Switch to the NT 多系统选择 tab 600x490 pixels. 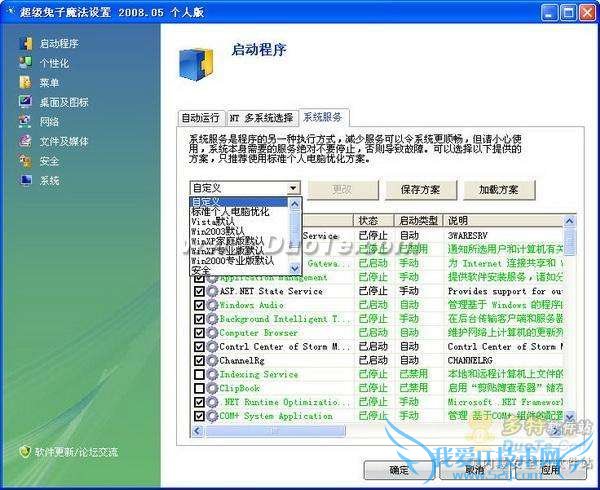click(x=262, y=118)
